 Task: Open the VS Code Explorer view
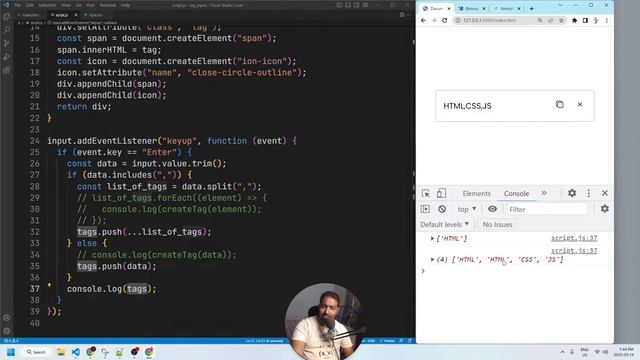coord(7,17)
